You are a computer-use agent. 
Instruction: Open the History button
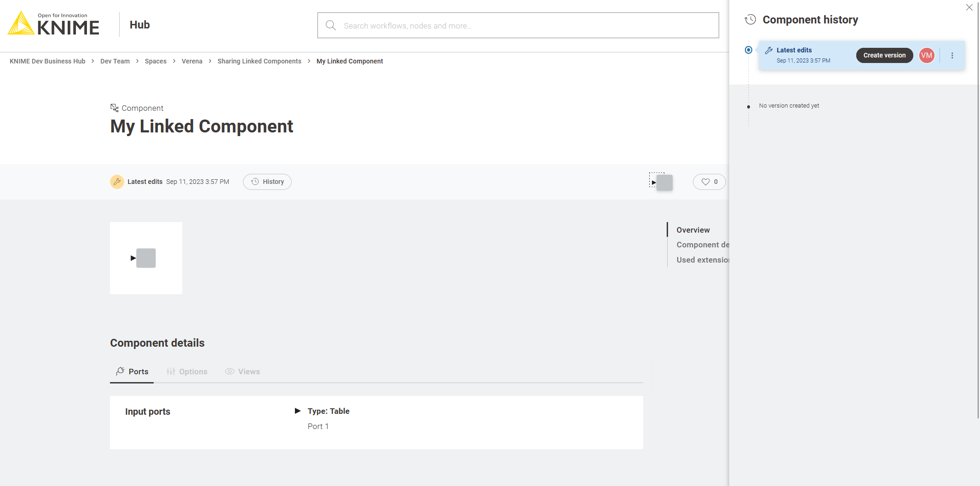coord(267,182)
